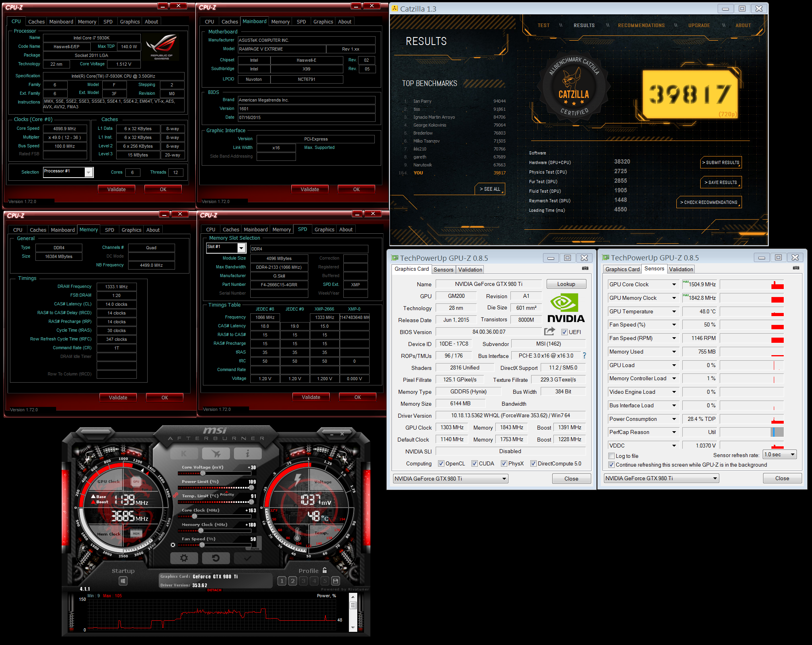Click the SAVE RESULTS button in Catzilla
Screen dimensions: 812x645
click(x=721, y=182)
